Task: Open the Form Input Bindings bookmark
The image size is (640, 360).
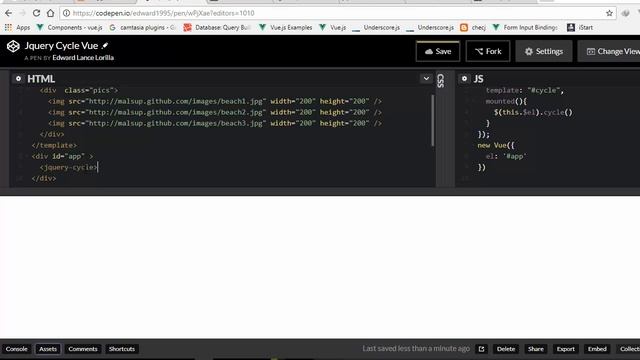Action: 525,27
